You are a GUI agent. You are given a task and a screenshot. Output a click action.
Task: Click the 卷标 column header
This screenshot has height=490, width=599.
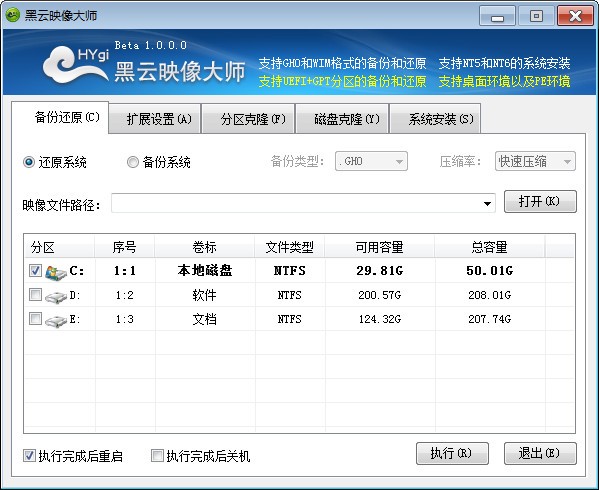click(204, 247)
